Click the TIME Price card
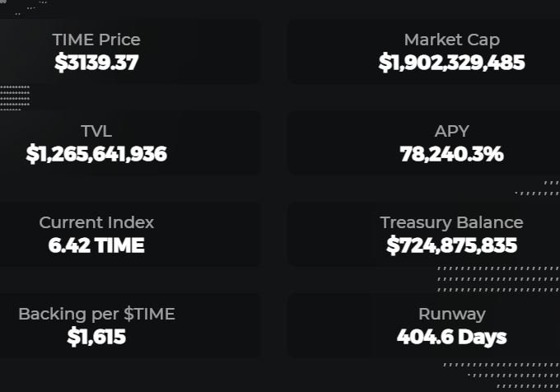Screen dimensions: 560x392 click(x=130, y=51)
